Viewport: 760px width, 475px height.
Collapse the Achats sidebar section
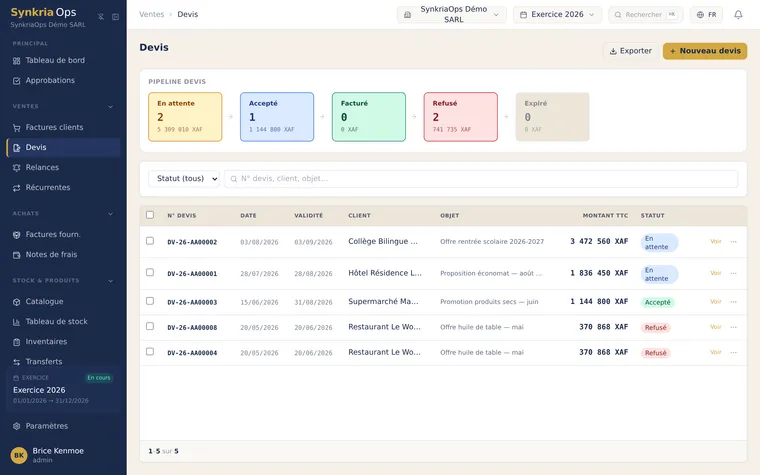[111, 213]
